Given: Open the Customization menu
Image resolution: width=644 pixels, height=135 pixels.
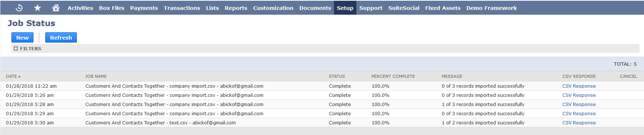Looking at the screenshot, I should point(273,8).
